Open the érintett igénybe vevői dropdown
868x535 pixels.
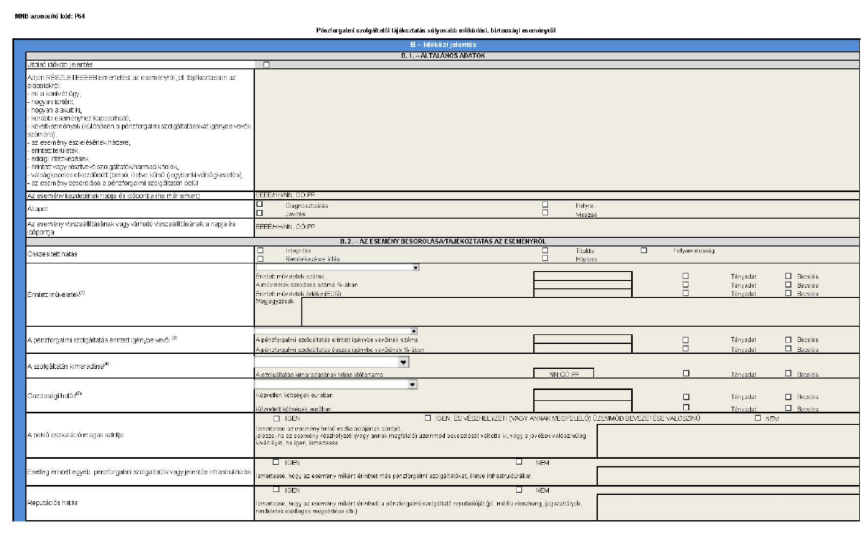pyautogui.click(x=336, y=331)
